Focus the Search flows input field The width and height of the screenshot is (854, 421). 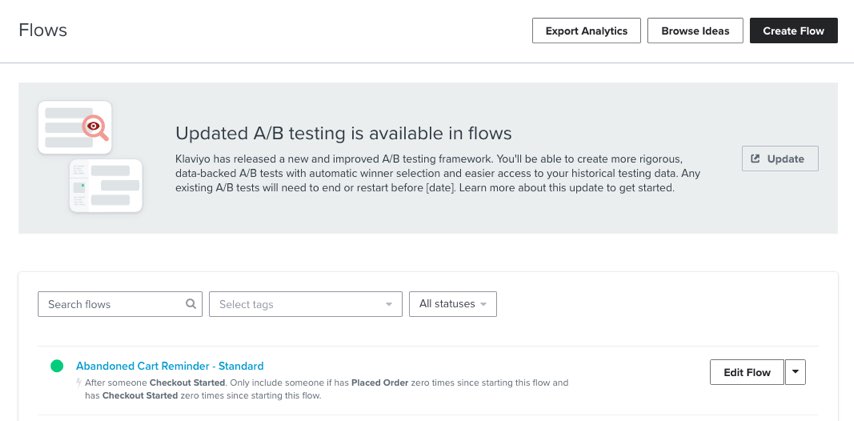point(110,304)
